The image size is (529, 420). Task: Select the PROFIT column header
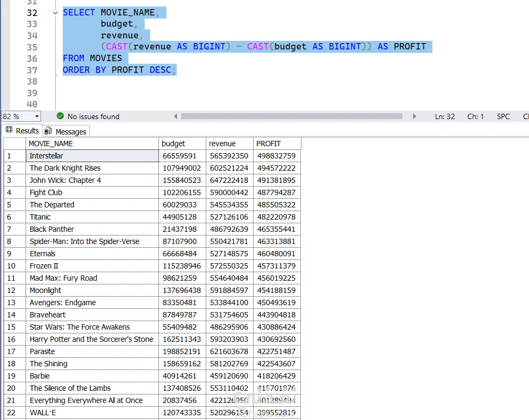point(277,144)
